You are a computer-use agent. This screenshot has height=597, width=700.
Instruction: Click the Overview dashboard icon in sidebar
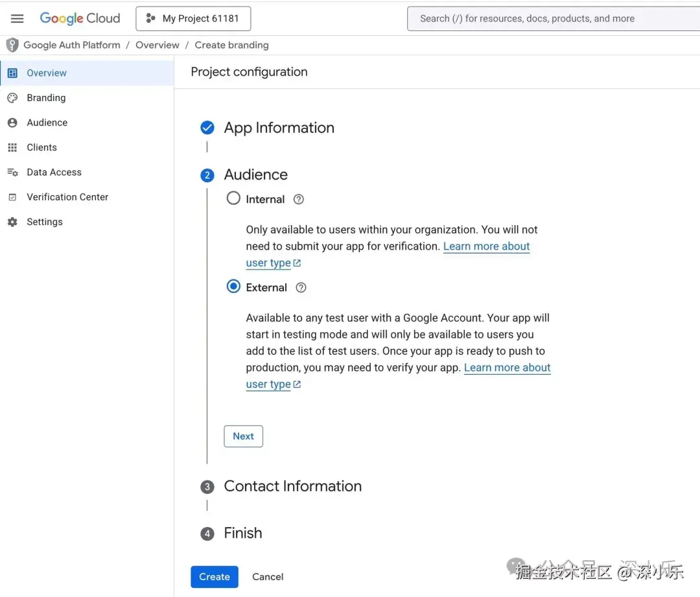coord(12,73)
